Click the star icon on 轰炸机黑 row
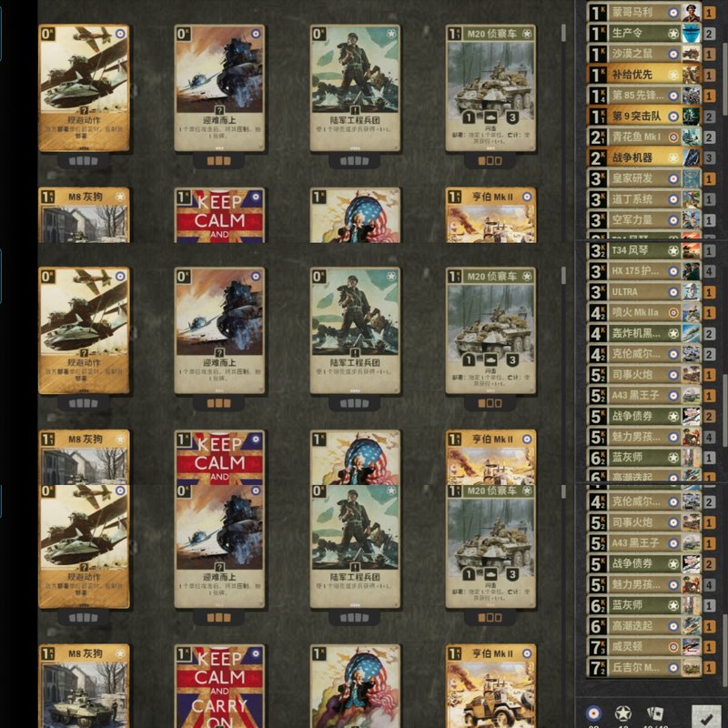Screen dimensions: 728x728 pos(673,333)
